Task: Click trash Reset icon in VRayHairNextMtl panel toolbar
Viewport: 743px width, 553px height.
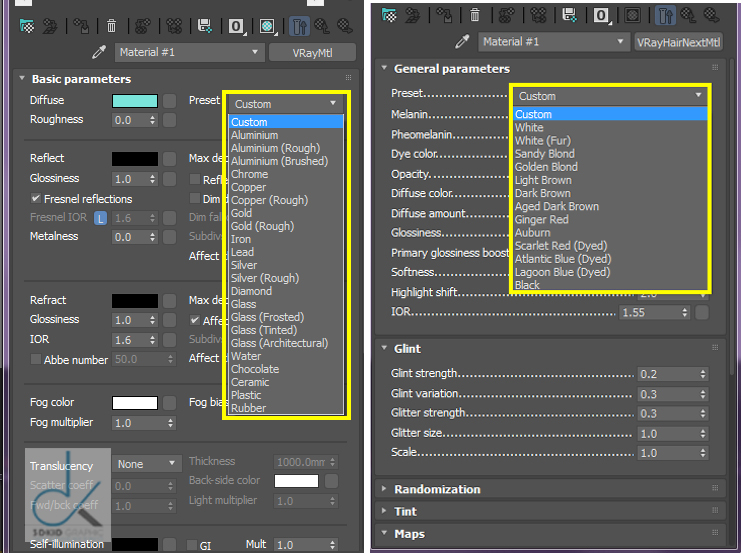Action: tap(474, 16)
